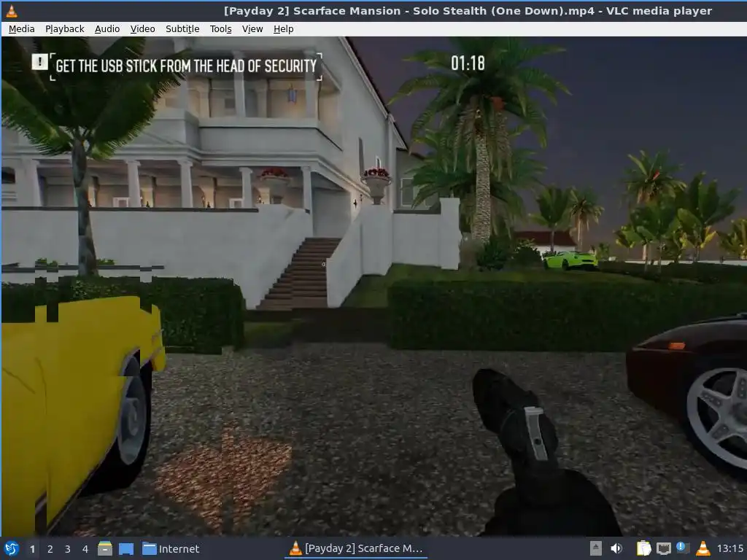Viewport: 747px width, 560px height.
Task: Open the Video menu
Action: click(142, 29)
